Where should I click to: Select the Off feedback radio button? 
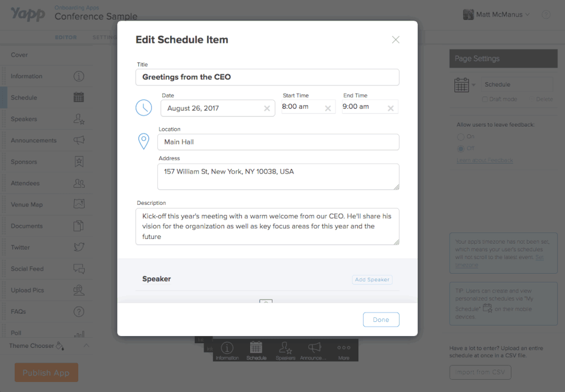pyautogui.click(x=461, y=148)
